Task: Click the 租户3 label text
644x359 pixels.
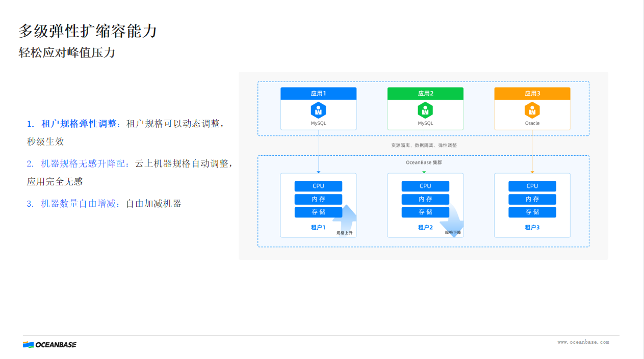Action: pos(532,227)
